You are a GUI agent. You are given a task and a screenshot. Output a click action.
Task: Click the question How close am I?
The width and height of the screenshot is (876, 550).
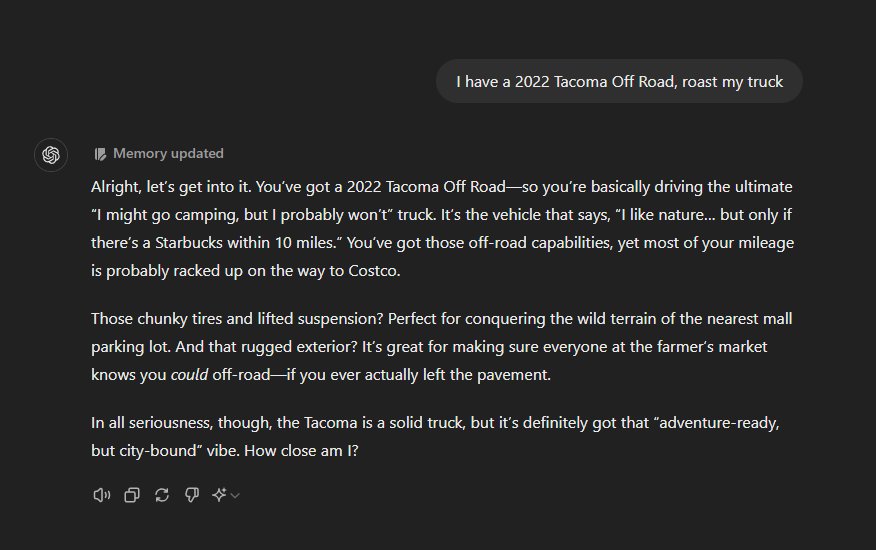pyautogui.click(x=301, y=451)
